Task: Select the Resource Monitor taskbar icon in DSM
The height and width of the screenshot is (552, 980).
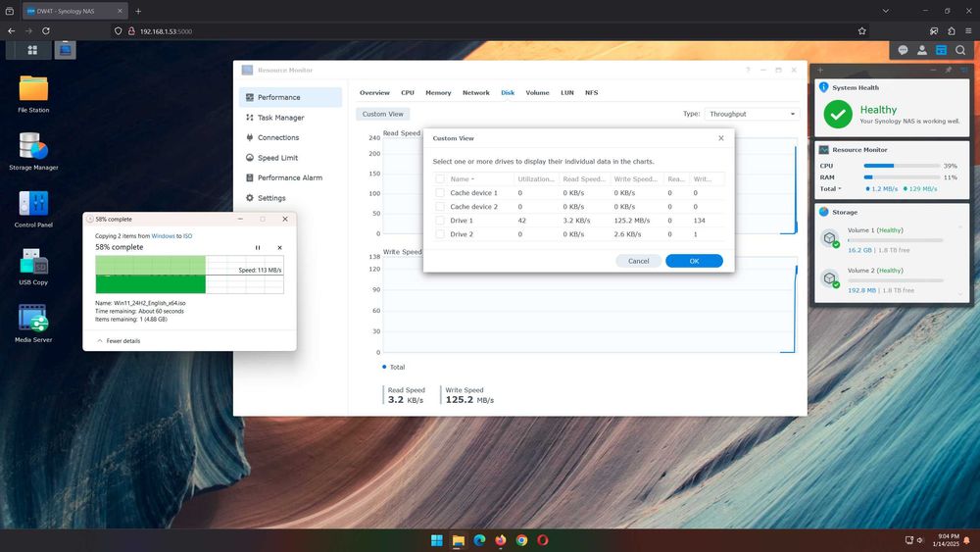Action: (65, 50)
